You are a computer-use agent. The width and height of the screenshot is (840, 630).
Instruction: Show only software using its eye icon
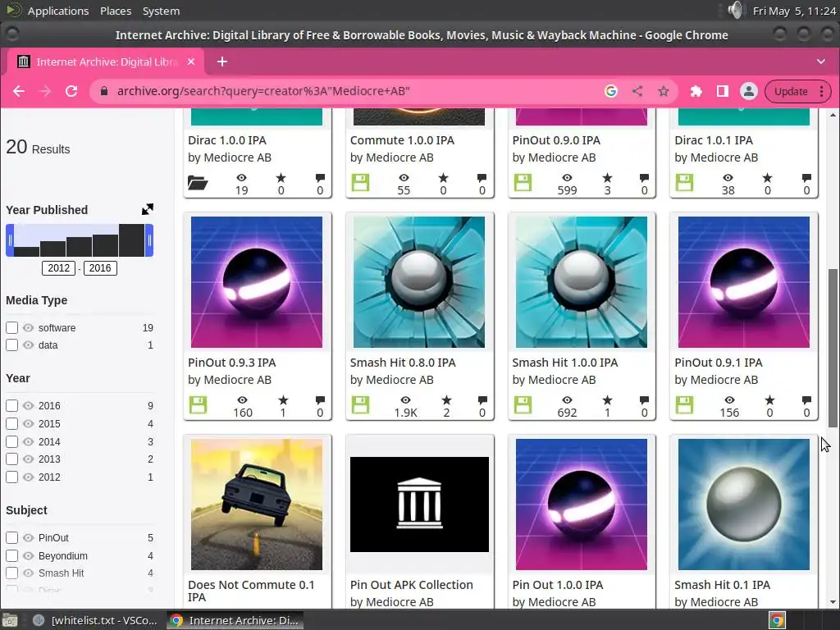pyautogui.click(x=29, y=327)
